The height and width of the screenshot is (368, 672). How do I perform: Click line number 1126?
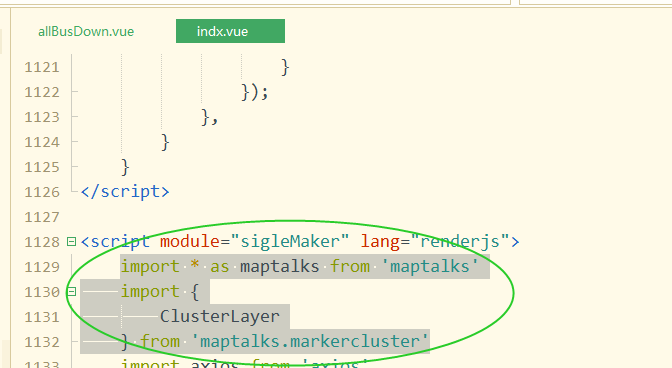(x=42, y=192)
